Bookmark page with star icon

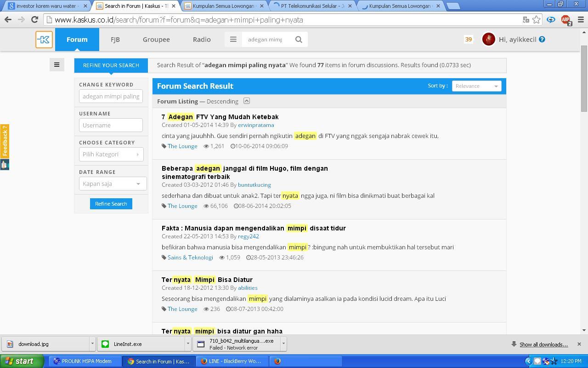536,20
